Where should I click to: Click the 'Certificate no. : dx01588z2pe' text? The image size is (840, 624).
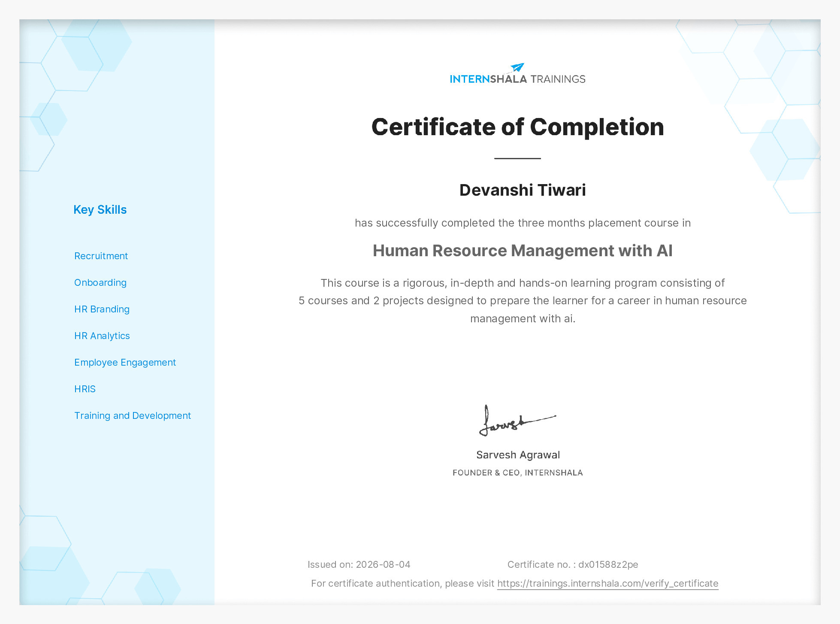coord(573,564)
